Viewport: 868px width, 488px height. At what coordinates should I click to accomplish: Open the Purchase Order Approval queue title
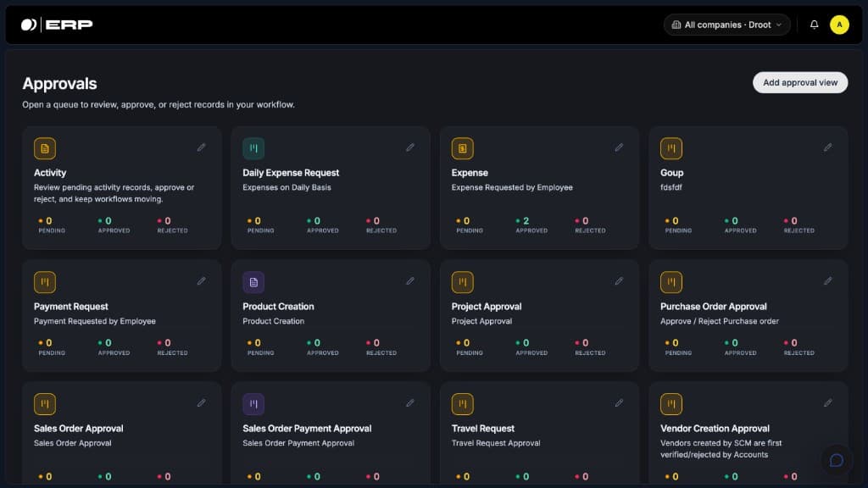[713, 307]
